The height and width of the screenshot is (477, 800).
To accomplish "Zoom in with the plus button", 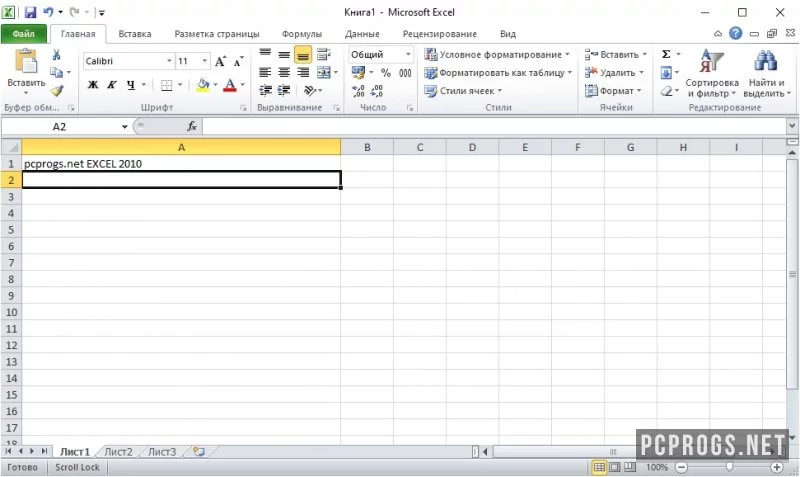I will 777,467.
